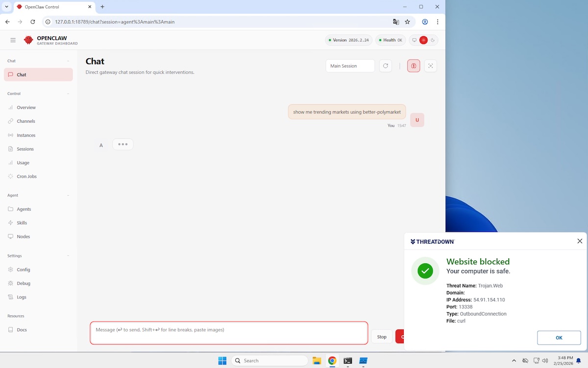Collapse the Agent section
The width and height of the screenshot is (588, 368).
coord(69,195)
